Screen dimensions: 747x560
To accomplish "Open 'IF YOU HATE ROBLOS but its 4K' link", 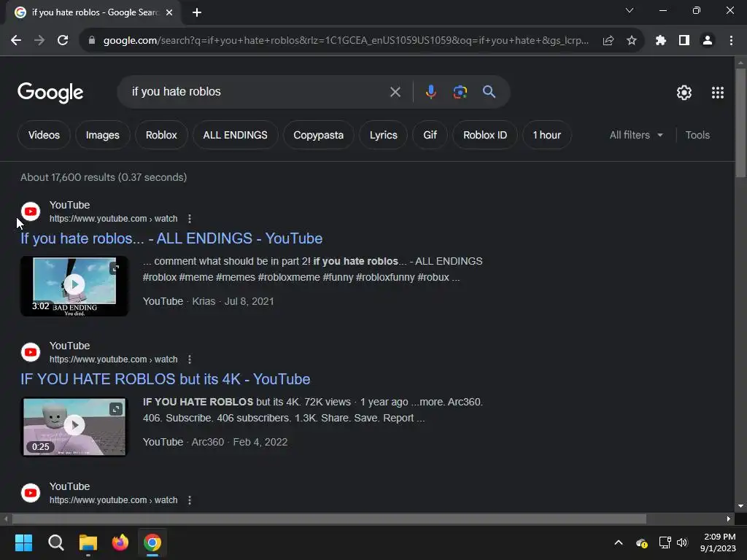I will pyautogui.click(x=166, y=379).
